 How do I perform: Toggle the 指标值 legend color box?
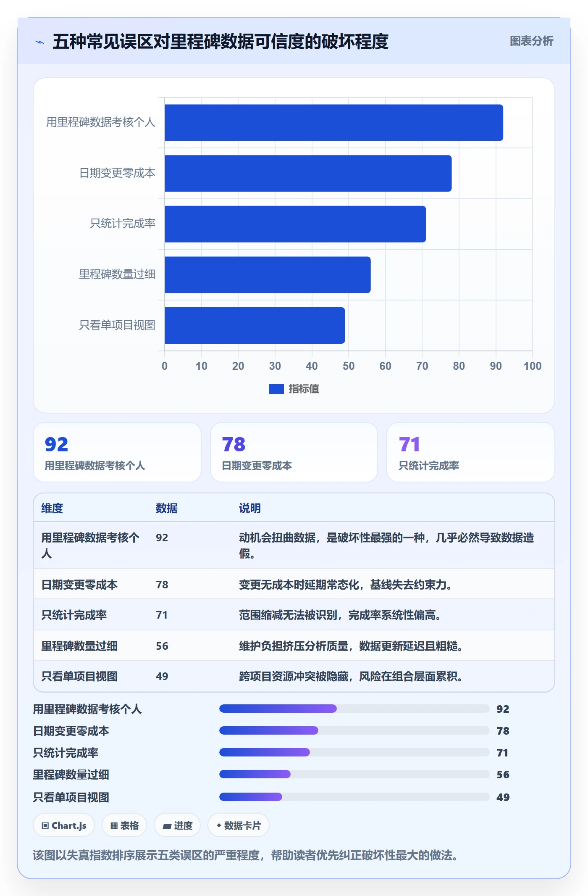pos(276,389)
